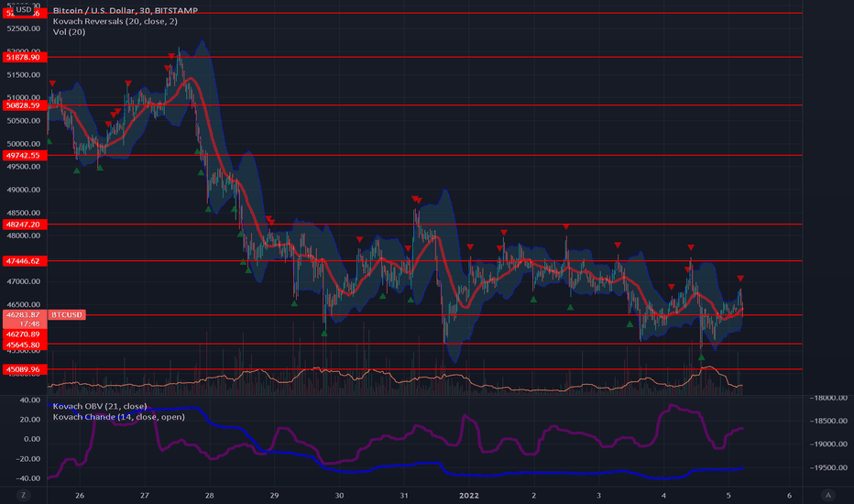This screenshot has height=504, width=854.
Task: Click date 26 on the time axis
Action: pyautogui.click(x=80, y=495)
